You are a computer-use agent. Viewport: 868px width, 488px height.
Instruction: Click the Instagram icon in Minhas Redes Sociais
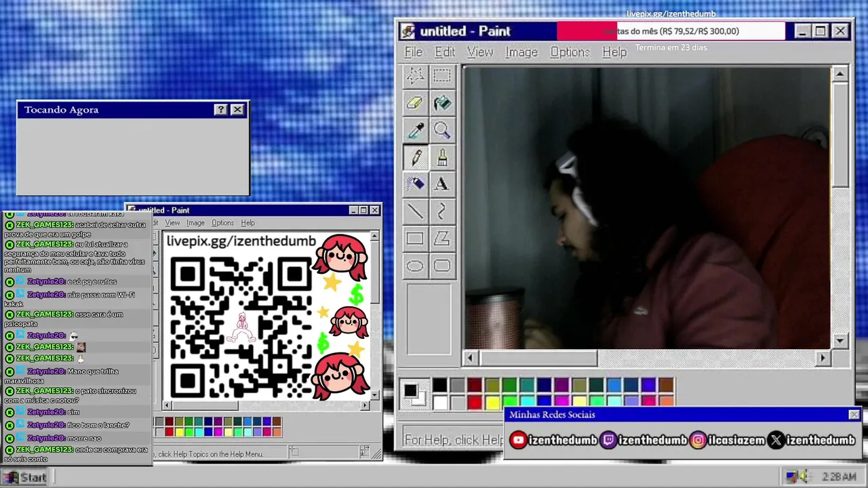click(698, 440)
